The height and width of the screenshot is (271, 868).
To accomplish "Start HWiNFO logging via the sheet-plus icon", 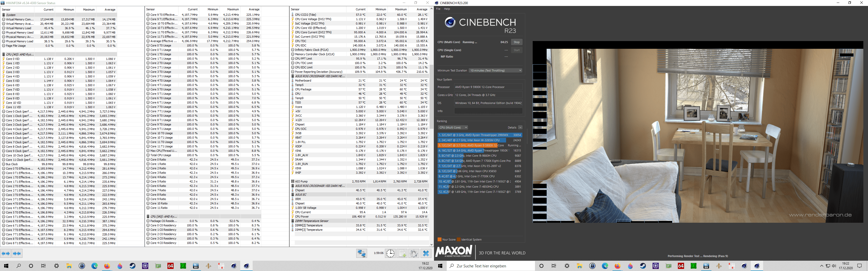I will click(x=402, y=253).
